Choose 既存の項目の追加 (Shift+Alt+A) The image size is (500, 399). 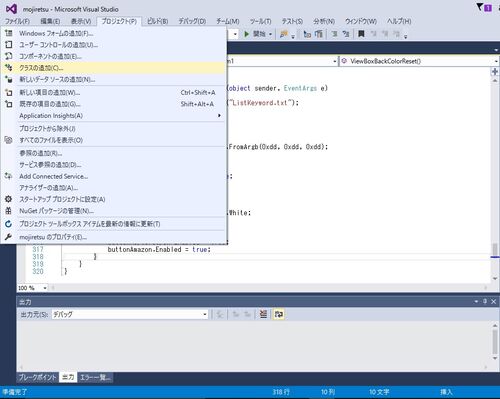coord(113,104)
